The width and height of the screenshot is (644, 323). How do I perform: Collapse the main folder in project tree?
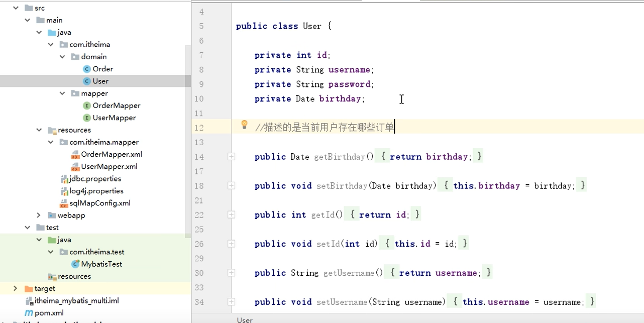coord(27,20)
